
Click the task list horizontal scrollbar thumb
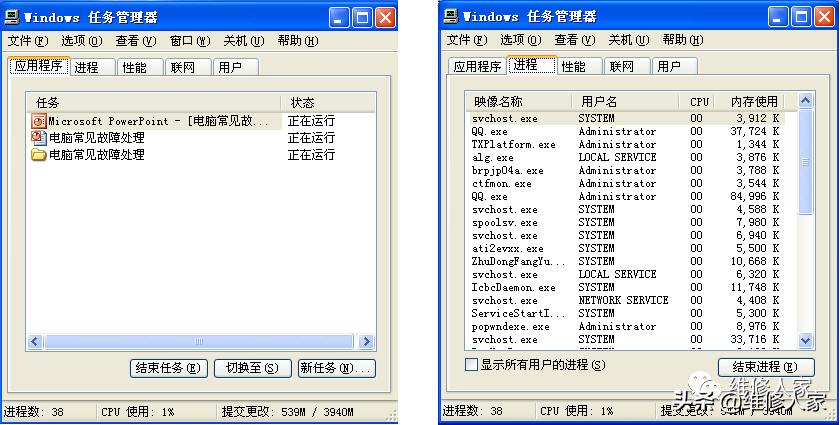pyautogui.click(x=199, y=341)
